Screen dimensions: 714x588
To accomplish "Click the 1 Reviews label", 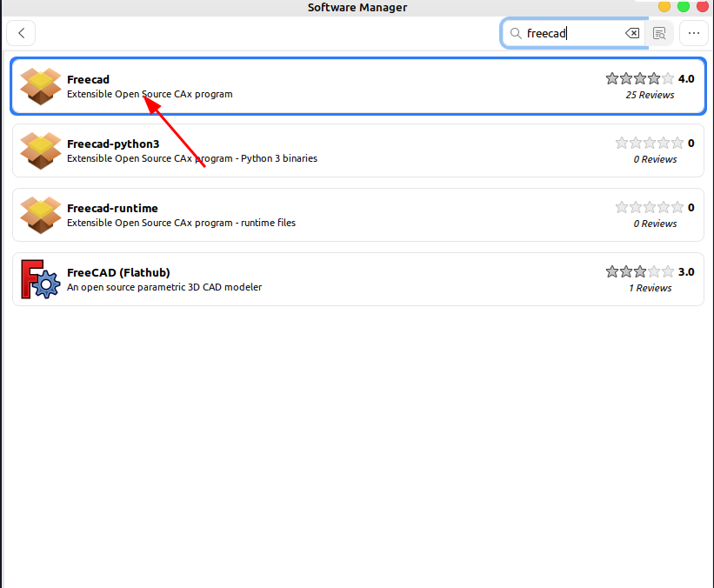I will (x=651, y=288).
